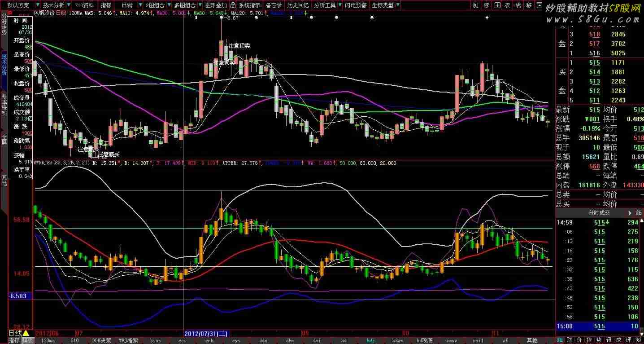644x344 pixels.
Task: Switch to the rsil indicator tab
Action: pos(479,340)
